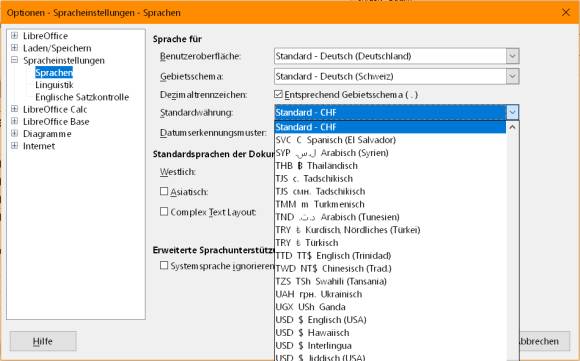The image size is (580, 361).
Task: Click the Abbrechen button
Action: (544, 341)
